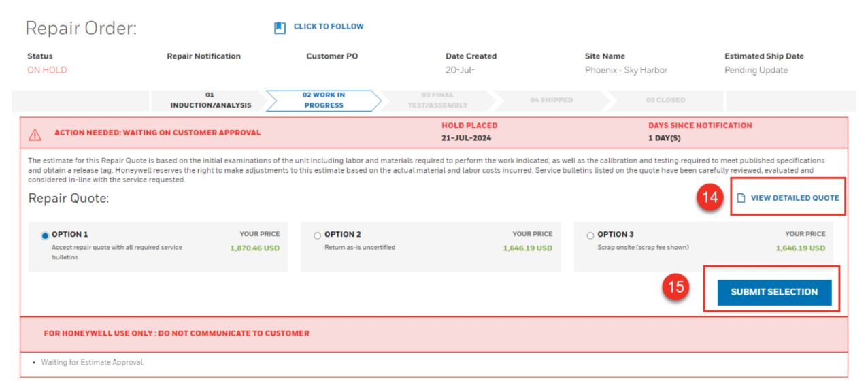The height and width of the screenshot is (392, 868).
Task: Click the Option 1 price 1,870.46 USD
Action: point(255,248)
